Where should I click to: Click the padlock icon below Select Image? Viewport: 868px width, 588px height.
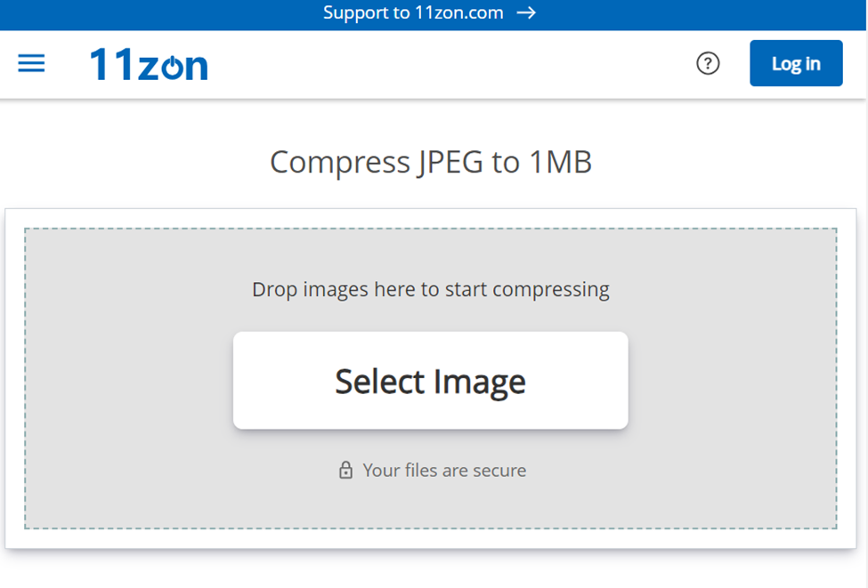pyautogui.click(x=346, y=471)
